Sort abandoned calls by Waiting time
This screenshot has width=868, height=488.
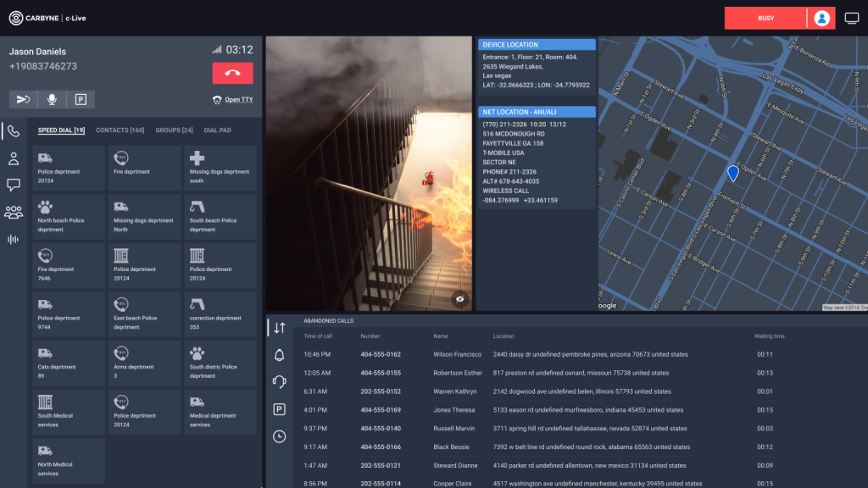tap(770, 336)
